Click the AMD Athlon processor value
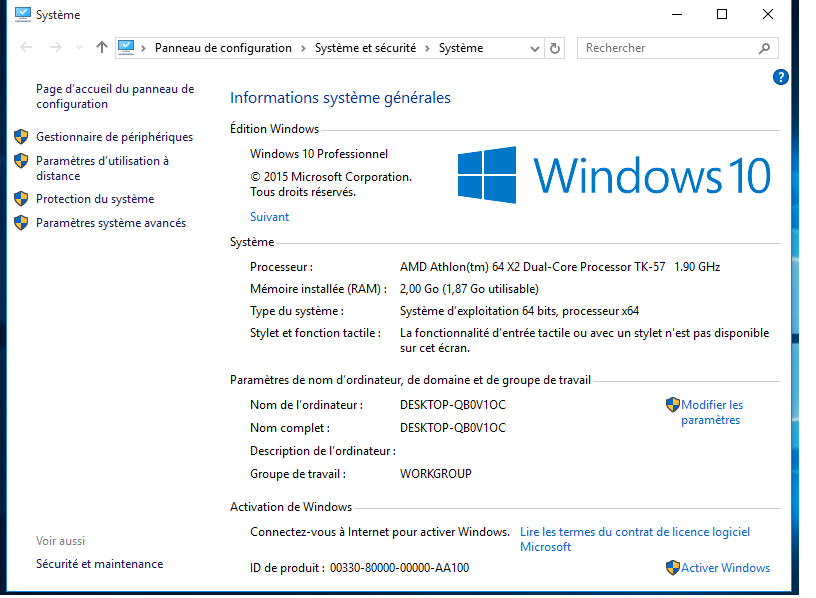 point(560,267)
